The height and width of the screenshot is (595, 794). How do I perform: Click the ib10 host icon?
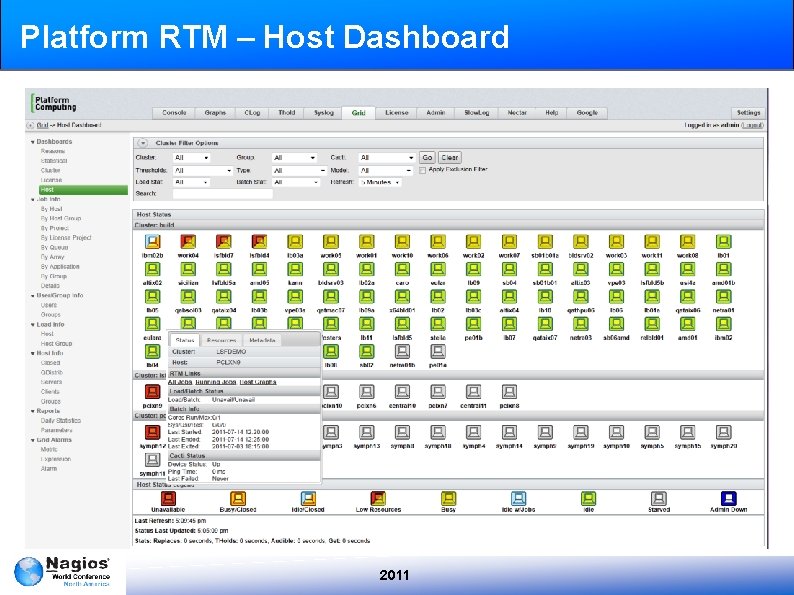click(x=545, y=296)
